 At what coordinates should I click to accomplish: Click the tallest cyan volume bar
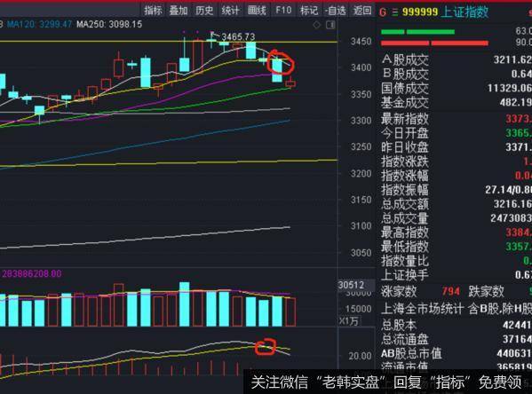pos(185,303)
